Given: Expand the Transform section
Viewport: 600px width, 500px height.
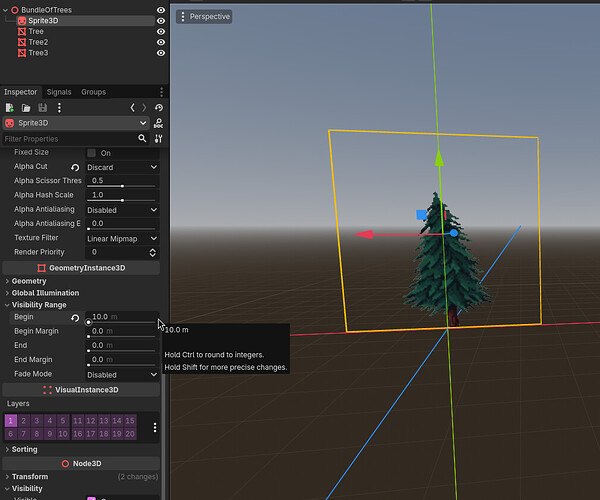Looking at the screenshot, I should point(29,477).
